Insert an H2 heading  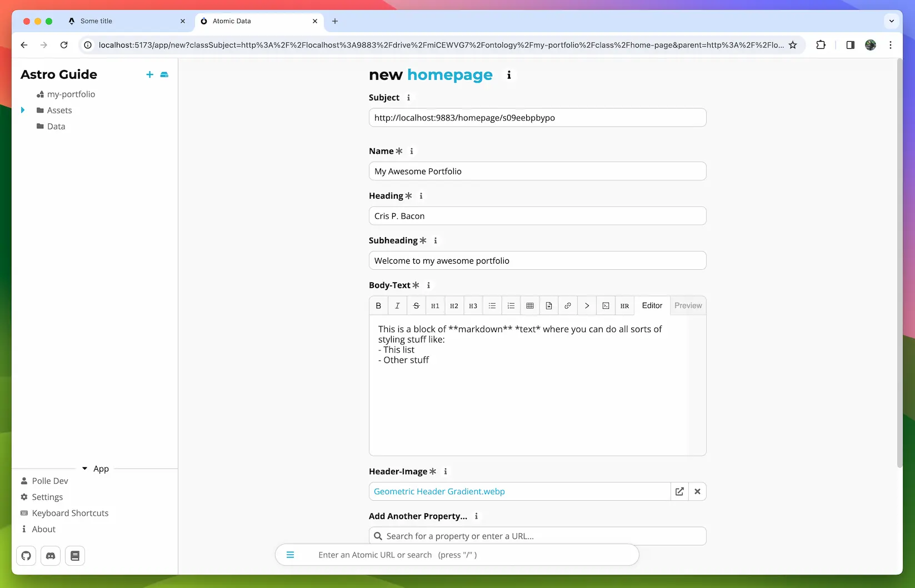[454, 306]
